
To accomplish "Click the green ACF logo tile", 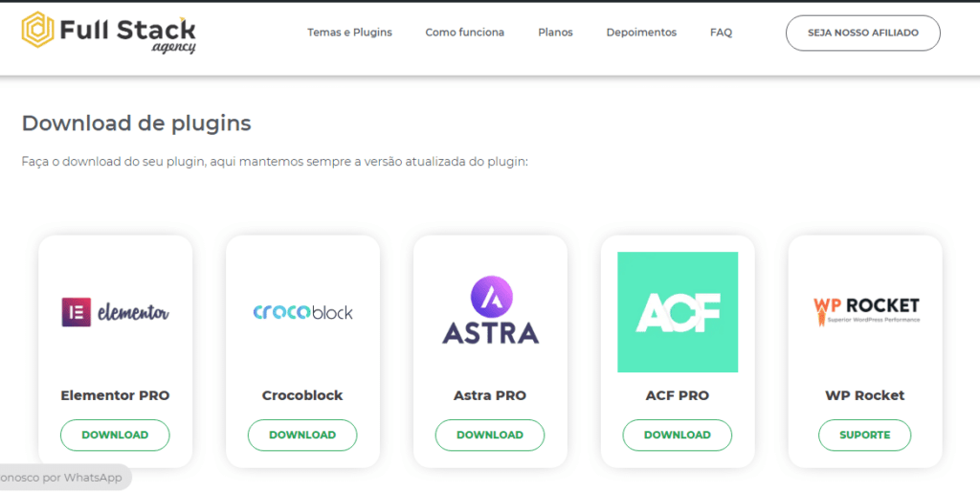I will click(678, 312).
